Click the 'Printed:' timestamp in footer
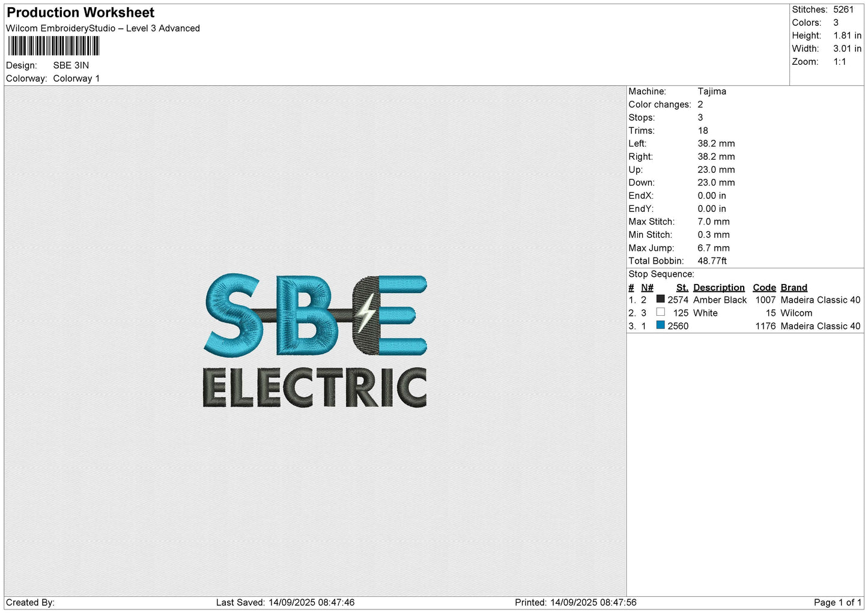Viewport: 868px width, 613px height. [x=575, y=603]
